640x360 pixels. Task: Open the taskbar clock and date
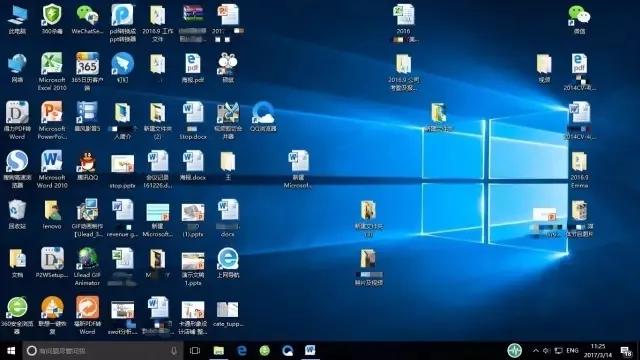[598, 351]
